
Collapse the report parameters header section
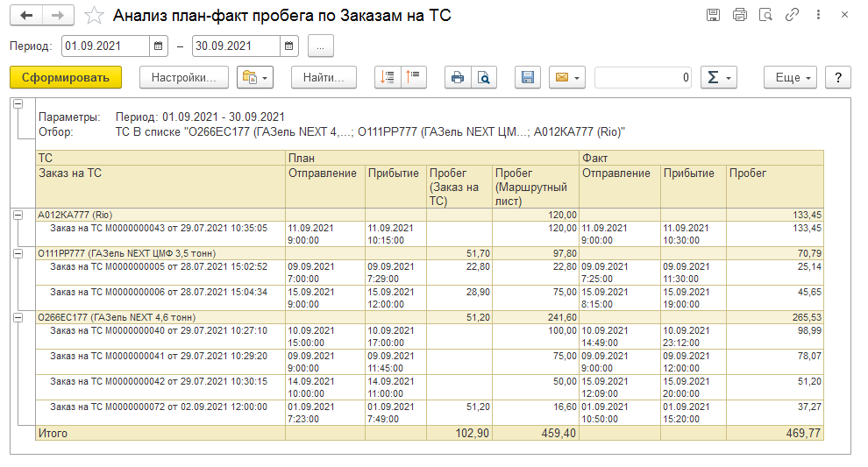click(x=18, y=104)
